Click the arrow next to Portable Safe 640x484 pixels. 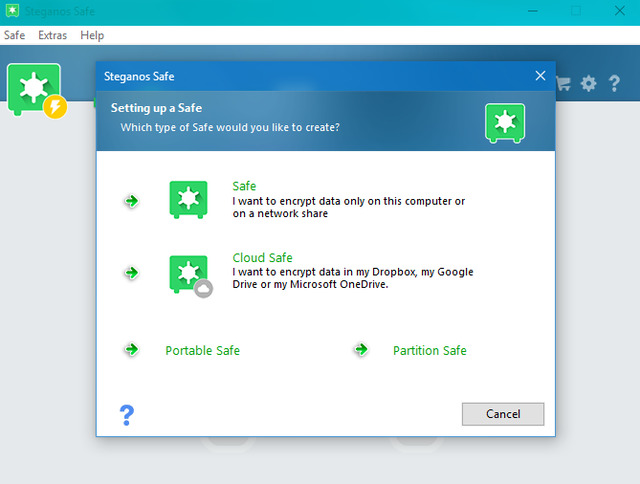point(130,350)
